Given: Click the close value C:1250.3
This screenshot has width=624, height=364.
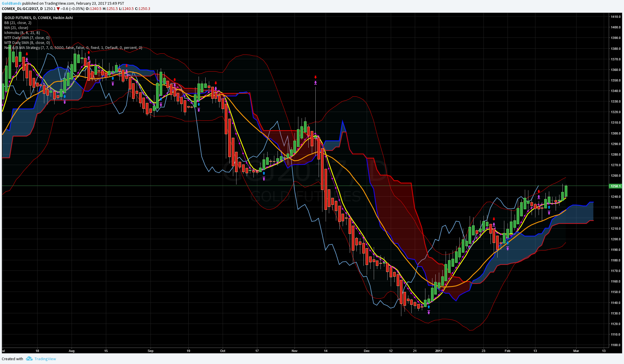Looking at the screenshot, I should [x=143, y=9].
